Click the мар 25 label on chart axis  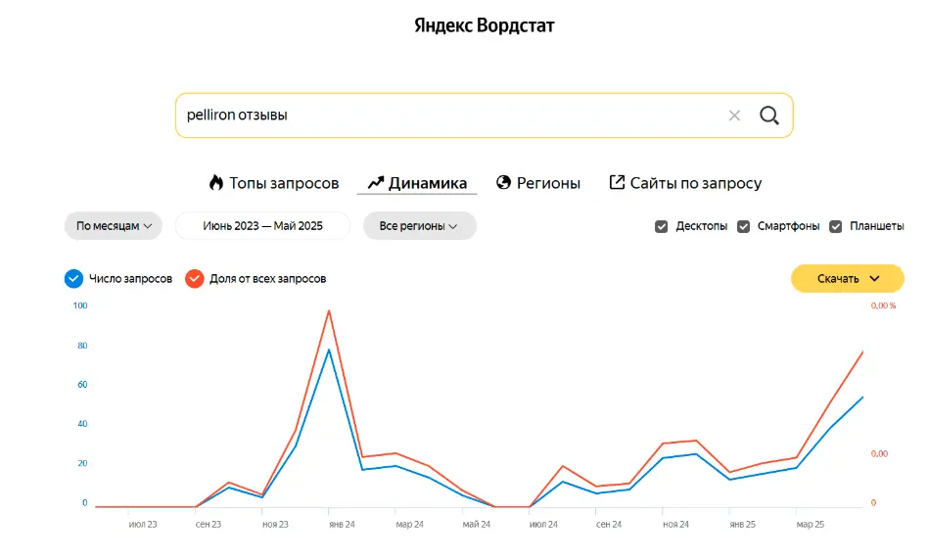[x=811, y=524]
